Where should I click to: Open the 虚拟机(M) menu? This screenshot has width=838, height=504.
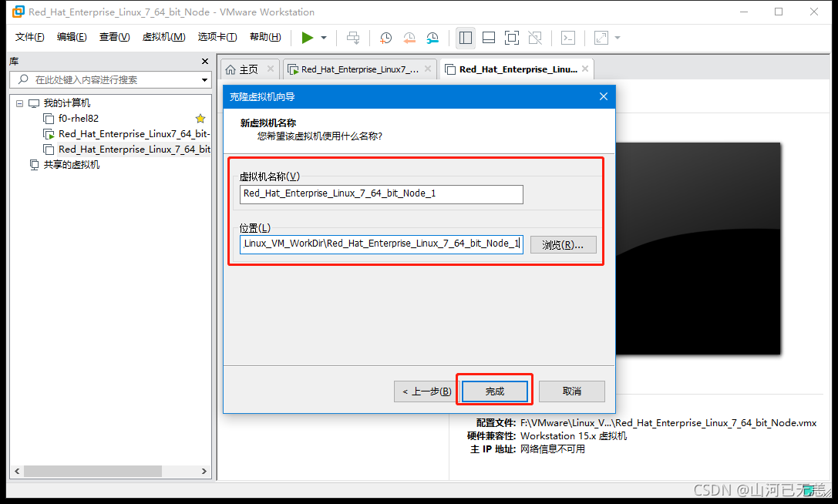coord(163,37)
